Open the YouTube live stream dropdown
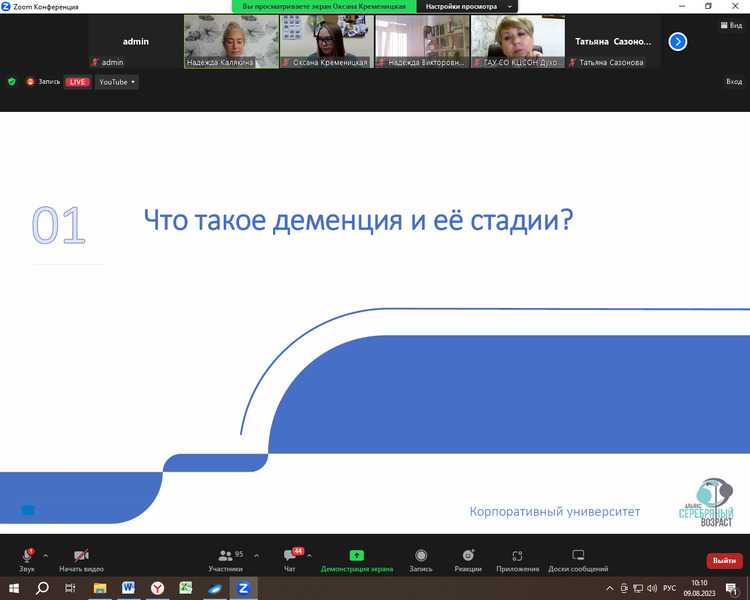Screen dimensions: 750x600 click(116, 82)
